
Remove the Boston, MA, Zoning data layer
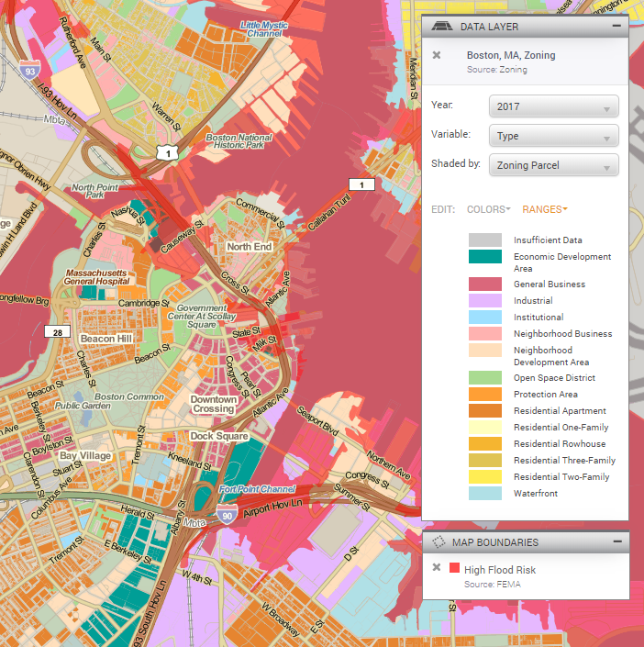[x=437, y=55]
